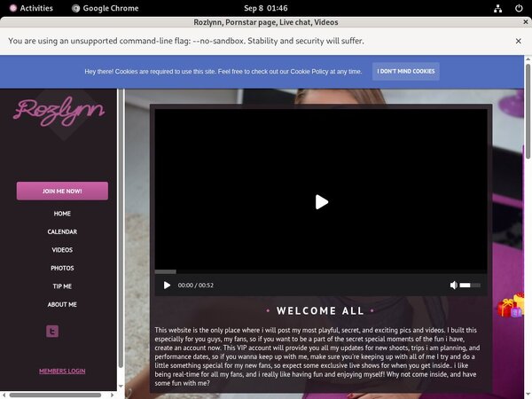Screen dimensions: 532x399
Task: Go to the Home menu item
Action: tap(62, 214)
